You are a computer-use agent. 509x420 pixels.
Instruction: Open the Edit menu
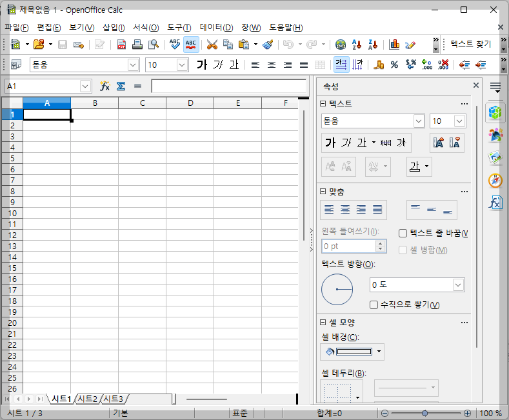click(x=48, y=28)
